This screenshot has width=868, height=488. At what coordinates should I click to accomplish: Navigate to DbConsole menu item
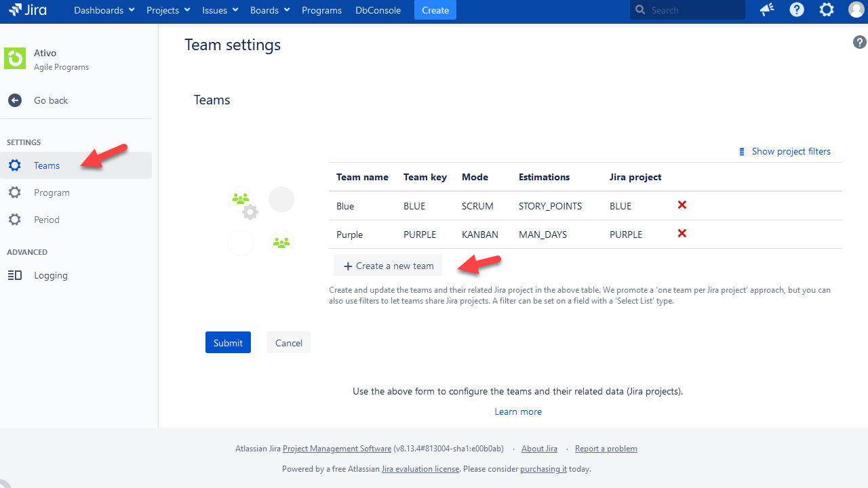(378, 9)
